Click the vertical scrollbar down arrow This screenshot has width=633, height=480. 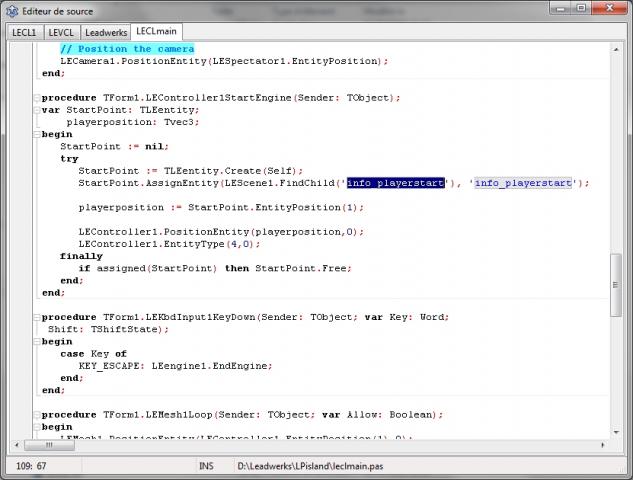(x=616, y=432)
